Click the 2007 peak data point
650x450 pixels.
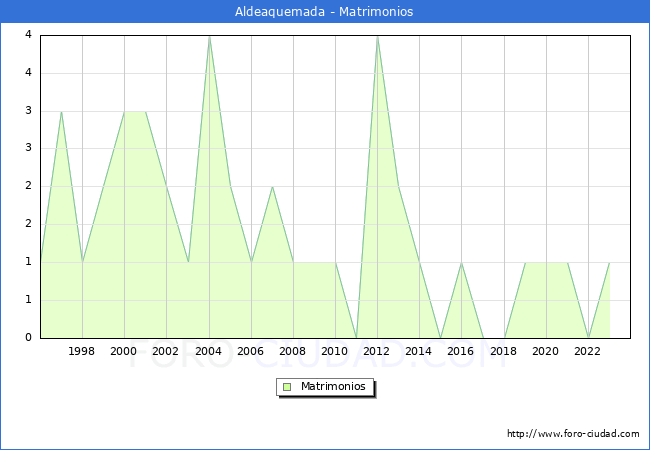[x=272, y=187]
